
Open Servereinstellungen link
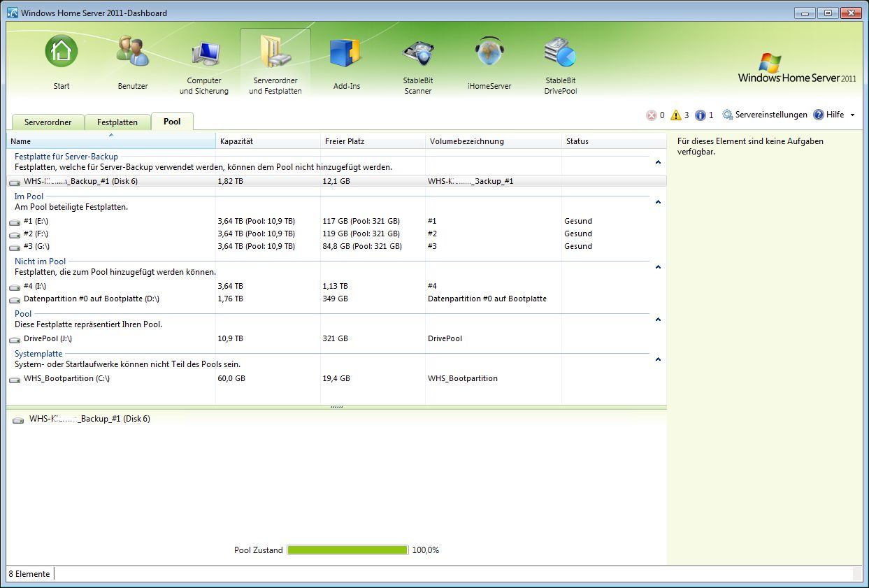tap(771, 115)
